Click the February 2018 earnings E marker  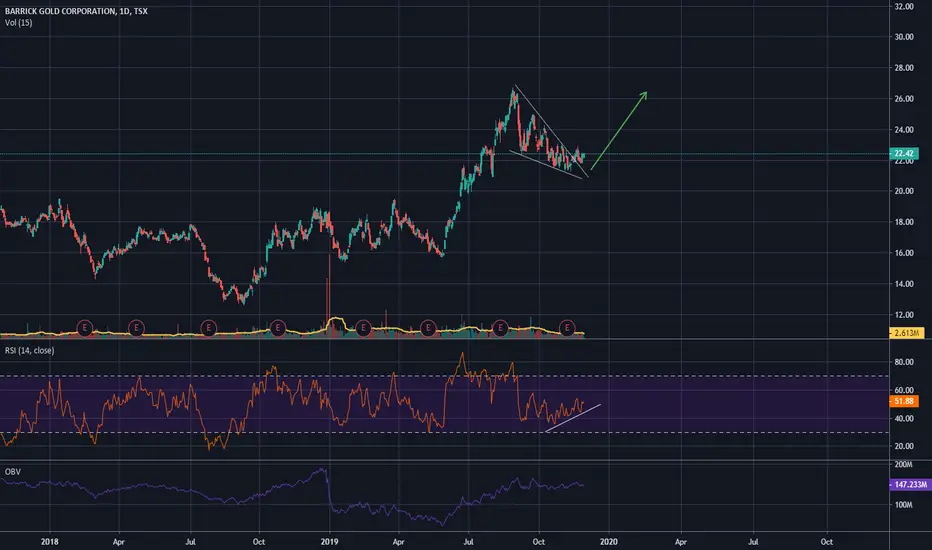[x=85, y=328]
